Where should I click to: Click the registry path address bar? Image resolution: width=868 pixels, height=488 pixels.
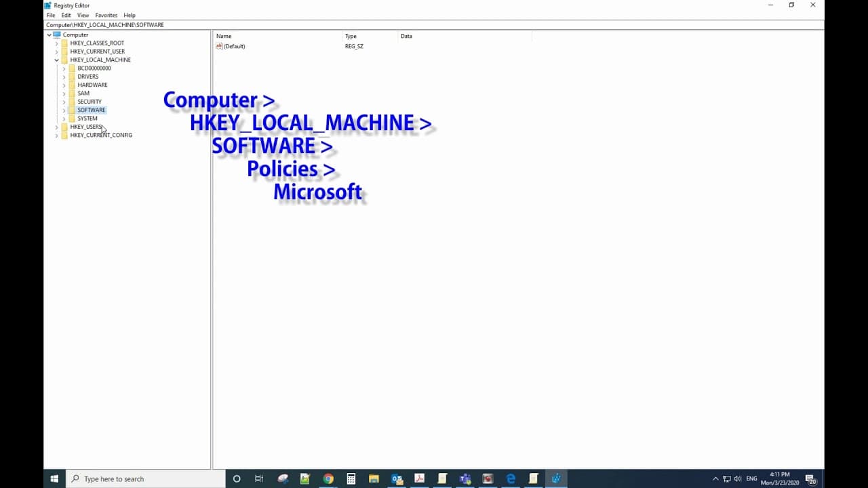tap(434, 25)
